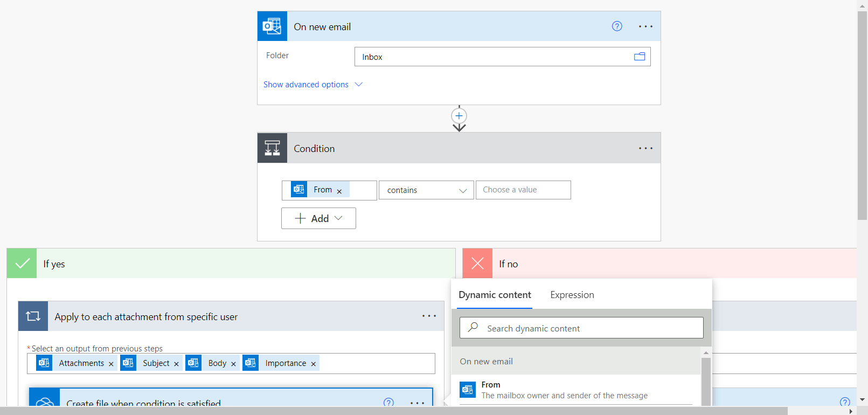The image size is (868, 415).
Task: Open ellipsis menu of Create file action
Action: tap(418, 403)
